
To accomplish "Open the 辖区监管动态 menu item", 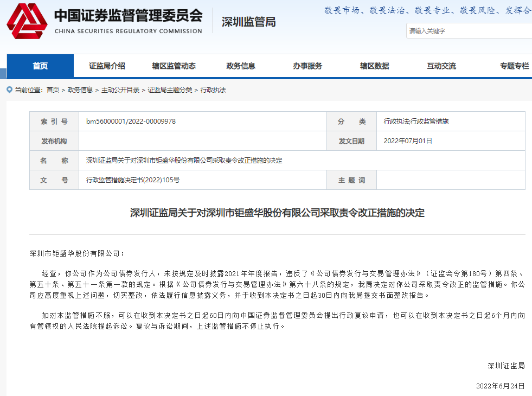I will (174, 66).
